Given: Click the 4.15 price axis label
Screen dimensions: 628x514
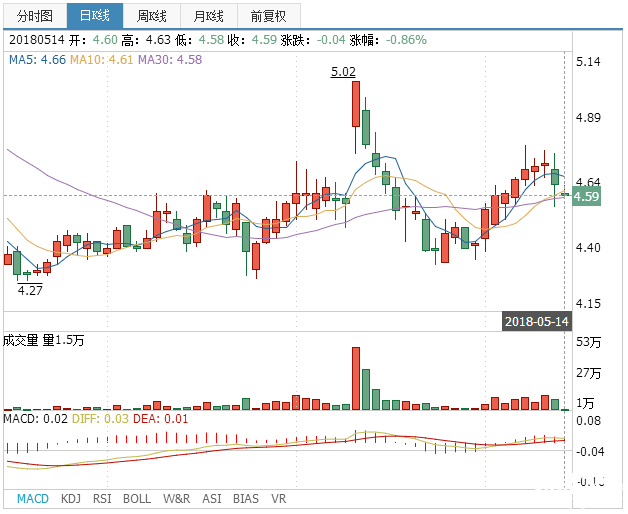Looking at the screenshot, I should 588,304.
